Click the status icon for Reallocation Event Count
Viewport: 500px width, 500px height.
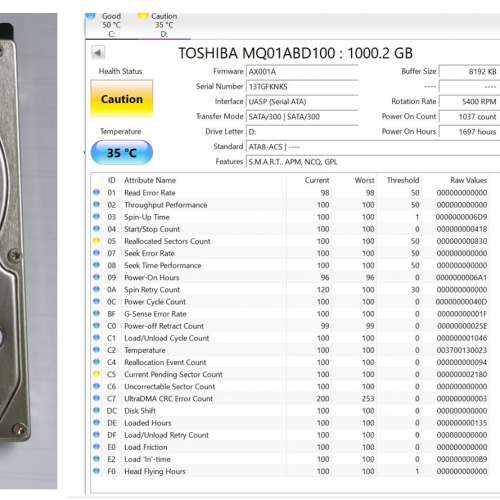click(97, 362)
